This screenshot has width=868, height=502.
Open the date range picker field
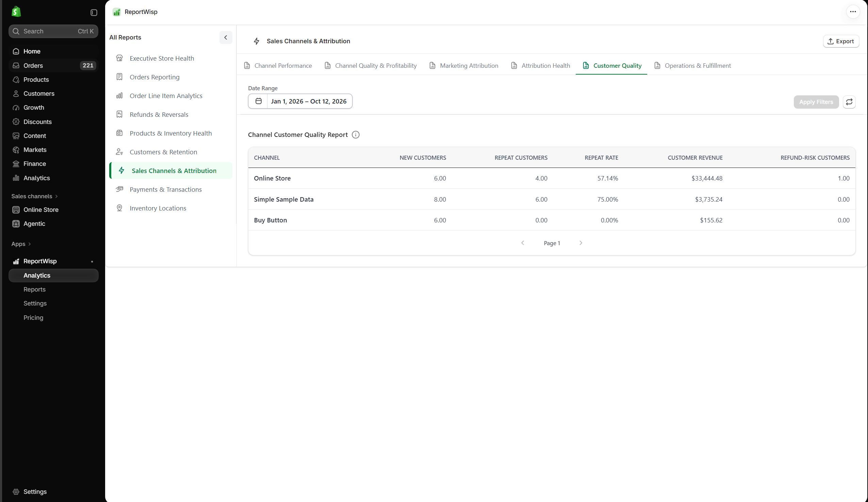tap(300, 101)
